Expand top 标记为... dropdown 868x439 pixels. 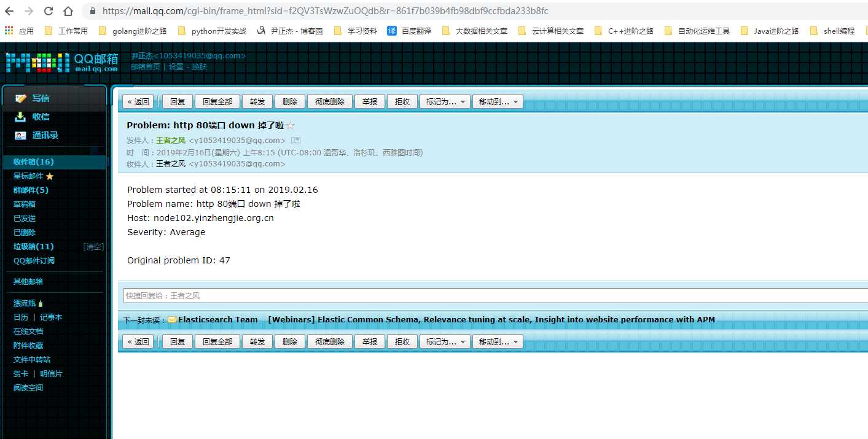point(445,102)
